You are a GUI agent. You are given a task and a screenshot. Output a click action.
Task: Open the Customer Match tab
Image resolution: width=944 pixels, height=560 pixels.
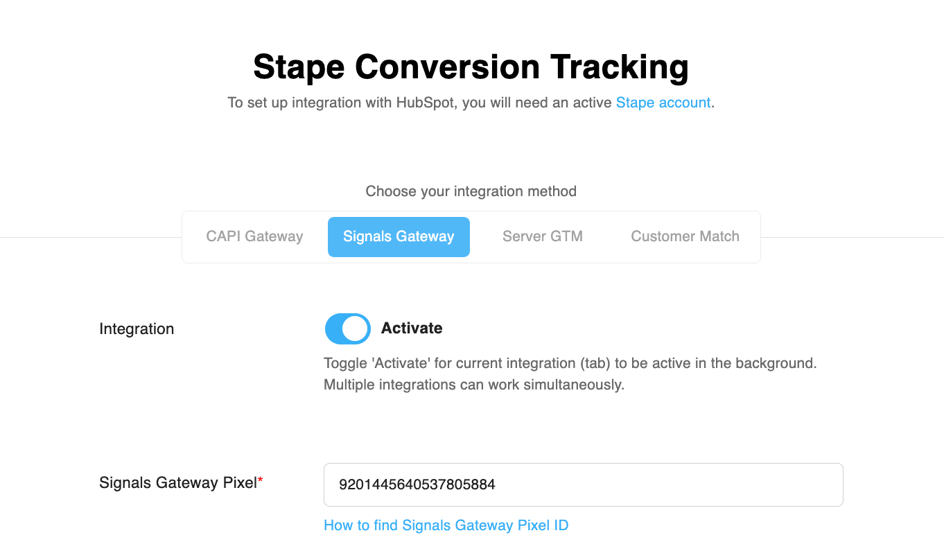pyautogui.click(x=685, y=236)
